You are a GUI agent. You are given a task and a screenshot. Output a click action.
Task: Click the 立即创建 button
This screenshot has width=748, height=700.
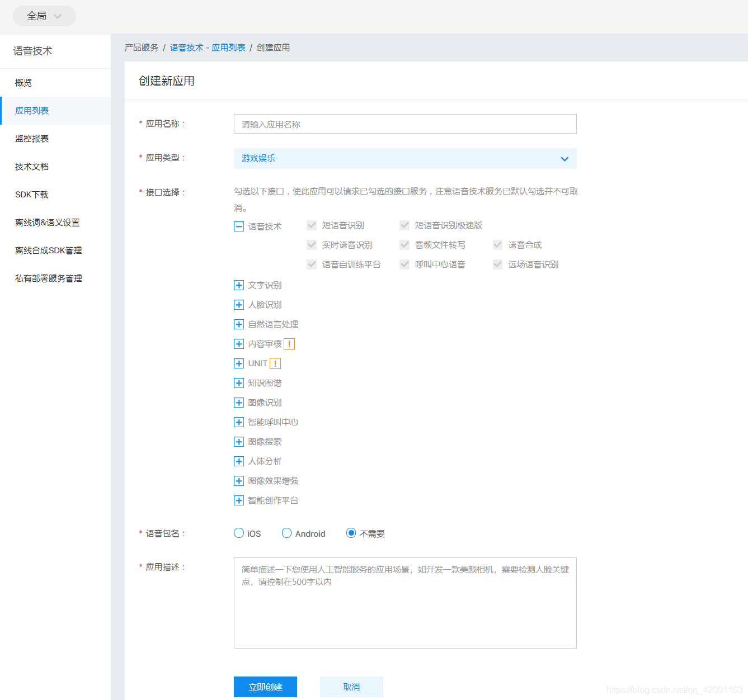tap(265, 687)
